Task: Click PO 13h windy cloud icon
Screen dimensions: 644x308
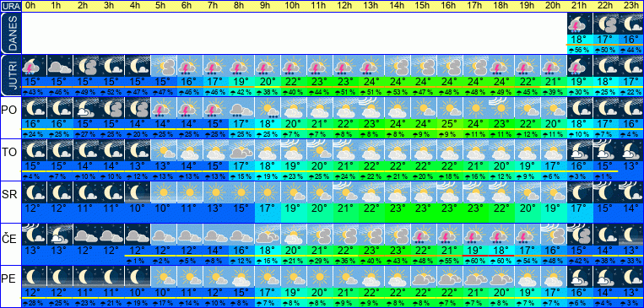Action: 371,108
